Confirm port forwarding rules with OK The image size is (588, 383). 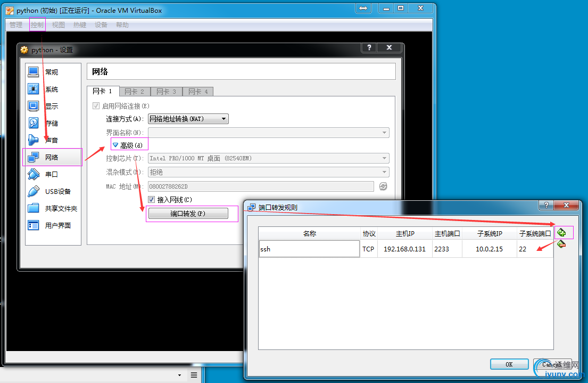click(509, 364)
